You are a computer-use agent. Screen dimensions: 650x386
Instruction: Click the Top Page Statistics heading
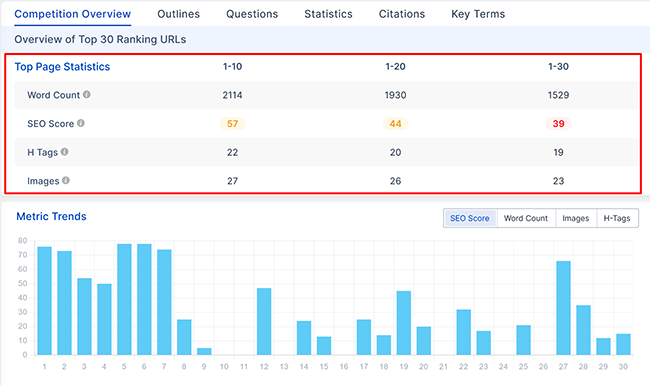62,67
